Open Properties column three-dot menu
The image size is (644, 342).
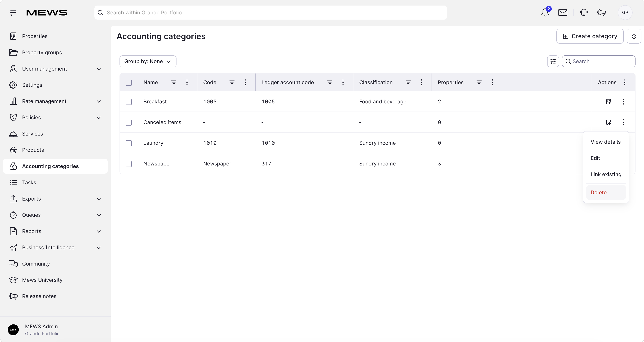(492, 82)
